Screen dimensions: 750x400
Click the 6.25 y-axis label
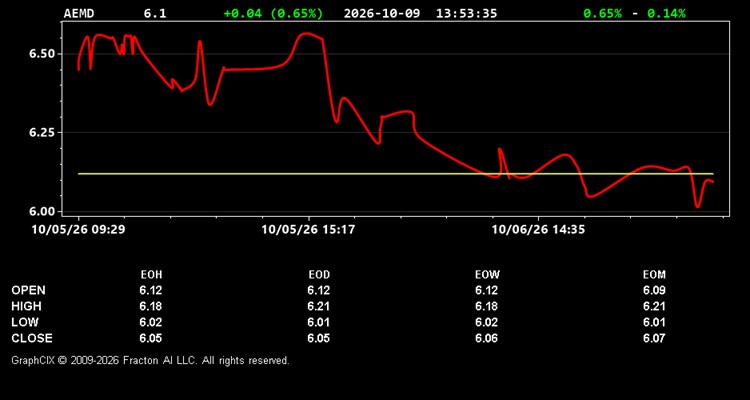[x=43, y=133]
